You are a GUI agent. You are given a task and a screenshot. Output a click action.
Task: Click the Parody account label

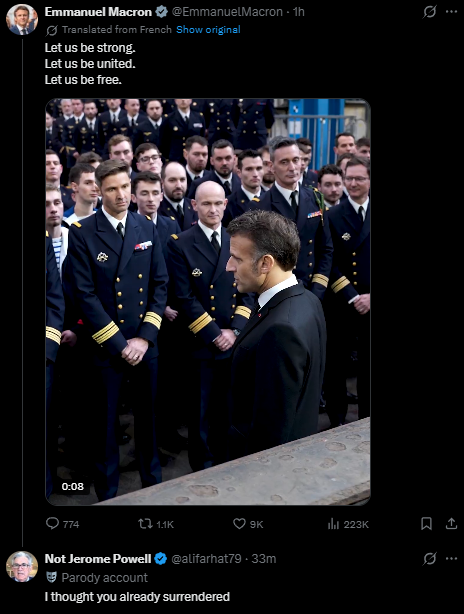tap(105, 578)
